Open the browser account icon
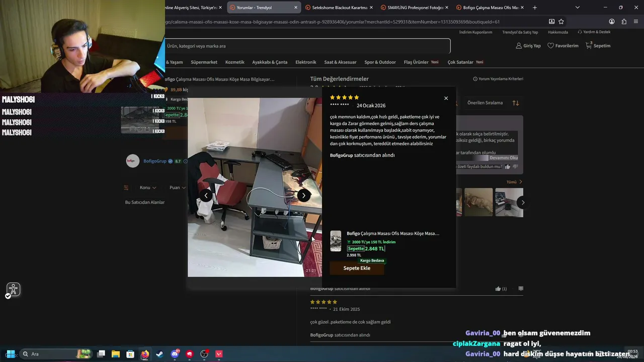The width and height of the screenshot is (644, 362). pos(612,22)
